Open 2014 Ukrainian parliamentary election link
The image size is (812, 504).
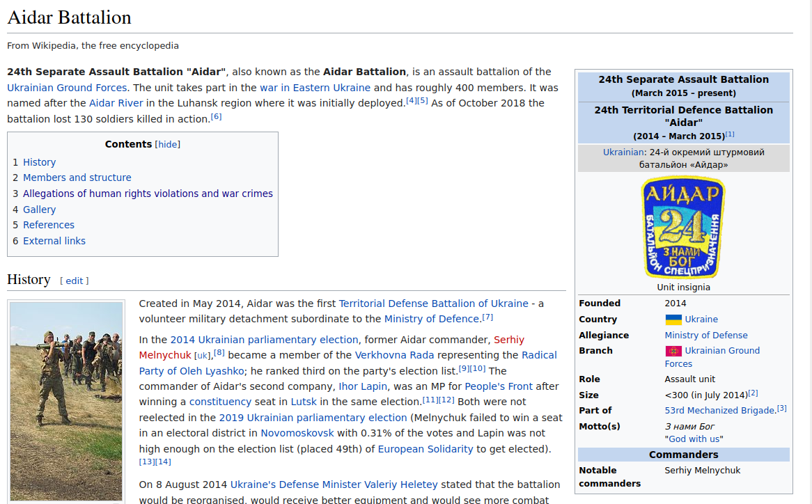(x=264, y=340)
